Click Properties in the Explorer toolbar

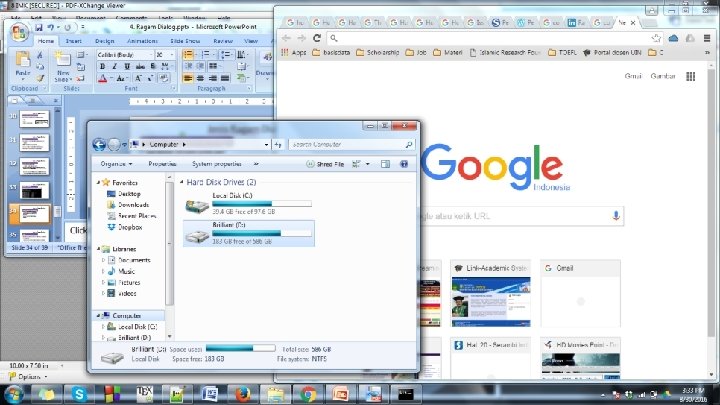point(162,164)
